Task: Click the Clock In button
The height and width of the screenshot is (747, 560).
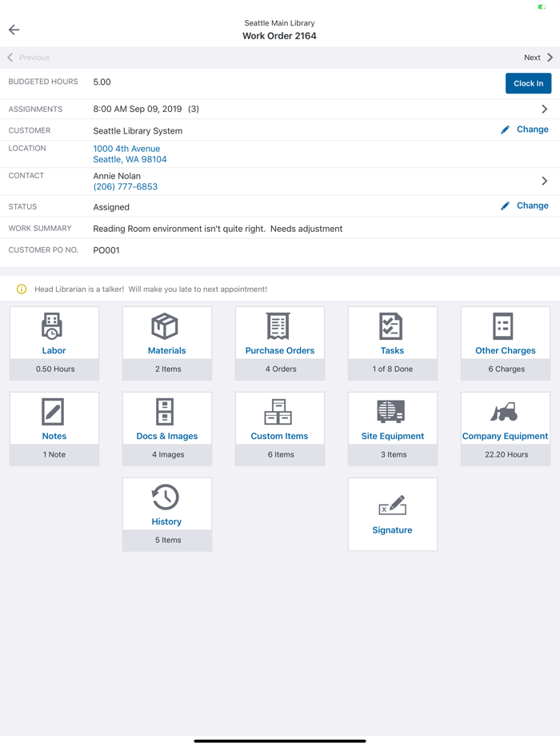Action: pos(528,83)
